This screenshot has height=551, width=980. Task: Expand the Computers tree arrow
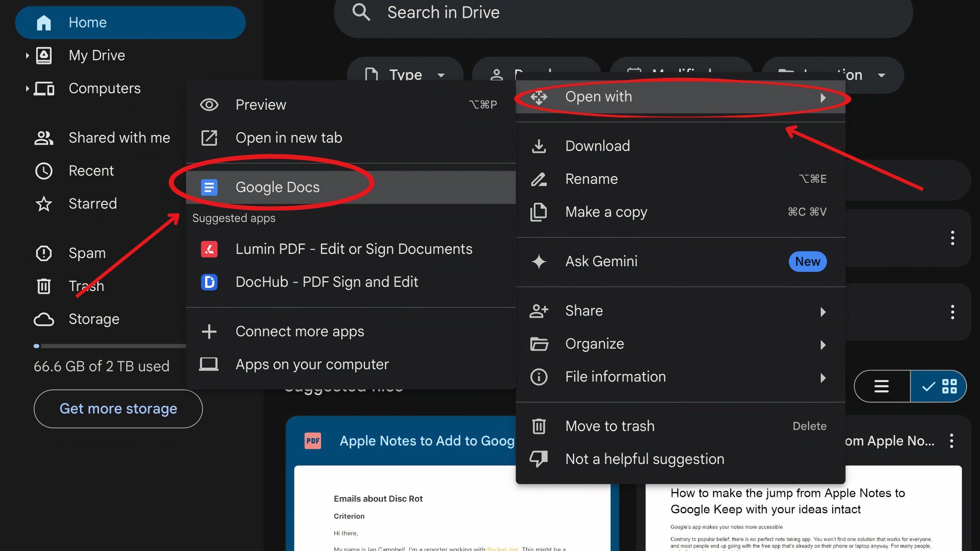point(27,89)
